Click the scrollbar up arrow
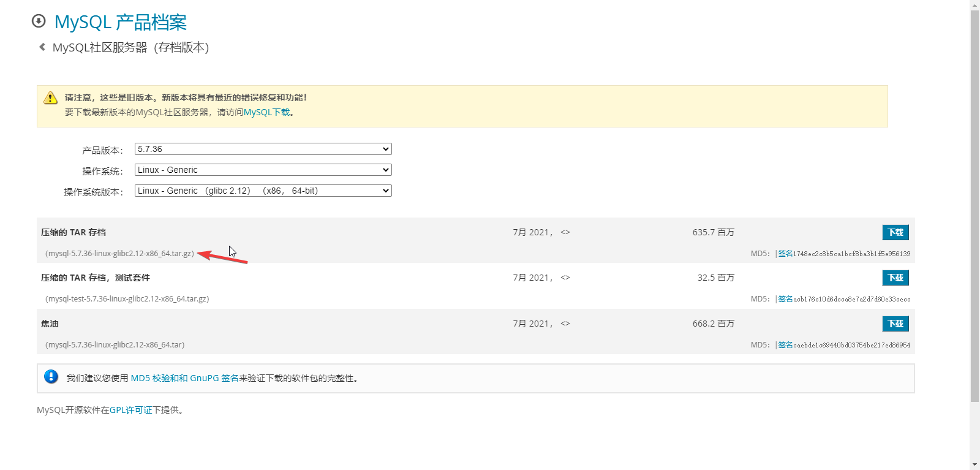 click(974, 5)
